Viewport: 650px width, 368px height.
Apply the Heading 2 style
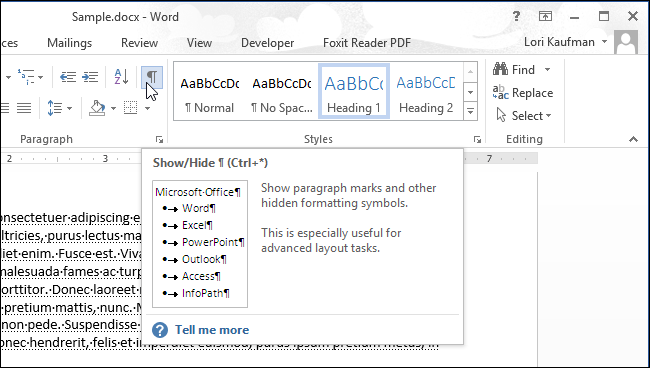tap(426, 91)
